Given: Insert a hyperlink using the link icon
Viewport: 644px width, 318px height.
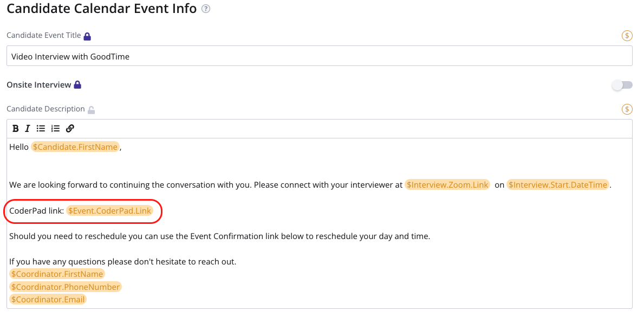Looking at the screenshot, I should [x=70, y=129].
